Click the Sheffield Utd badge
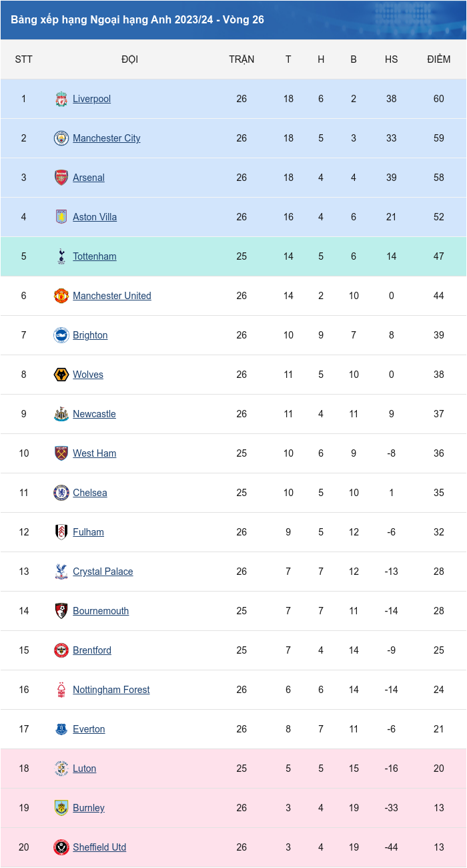The width and height of the screenshot is (467, 868). coord(61,847)
